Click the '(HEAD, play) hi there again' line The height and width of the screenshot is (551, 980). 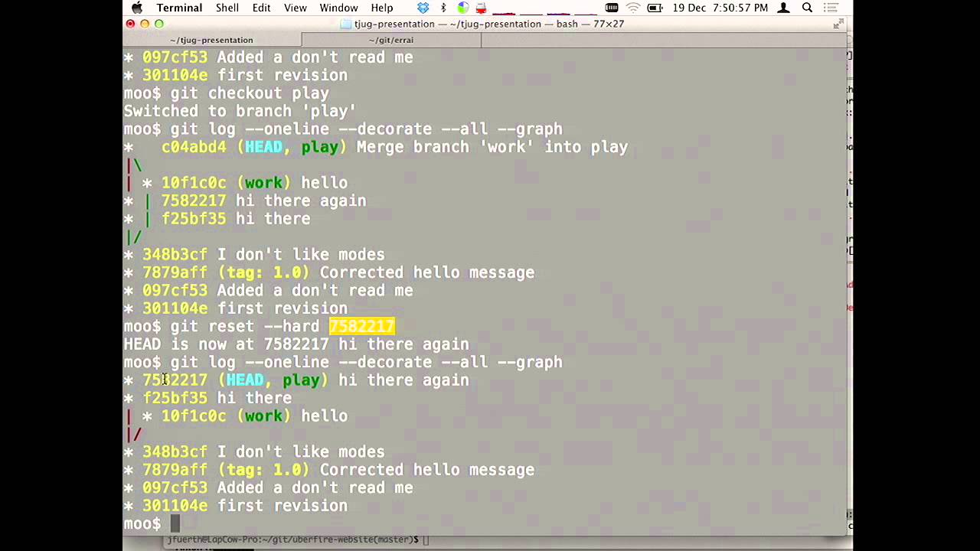[296, 380]
